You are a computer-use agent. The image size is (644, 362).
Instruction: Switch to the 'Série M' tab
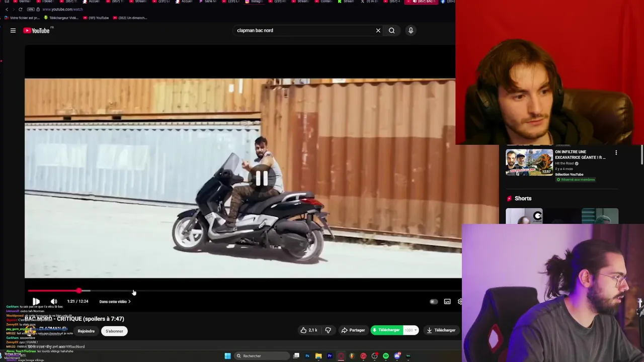(208, 2)
